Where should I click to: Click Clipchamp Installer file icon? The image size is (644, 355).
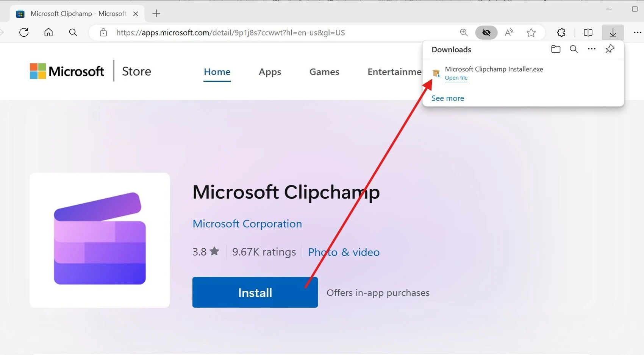[x=436, y=73]
